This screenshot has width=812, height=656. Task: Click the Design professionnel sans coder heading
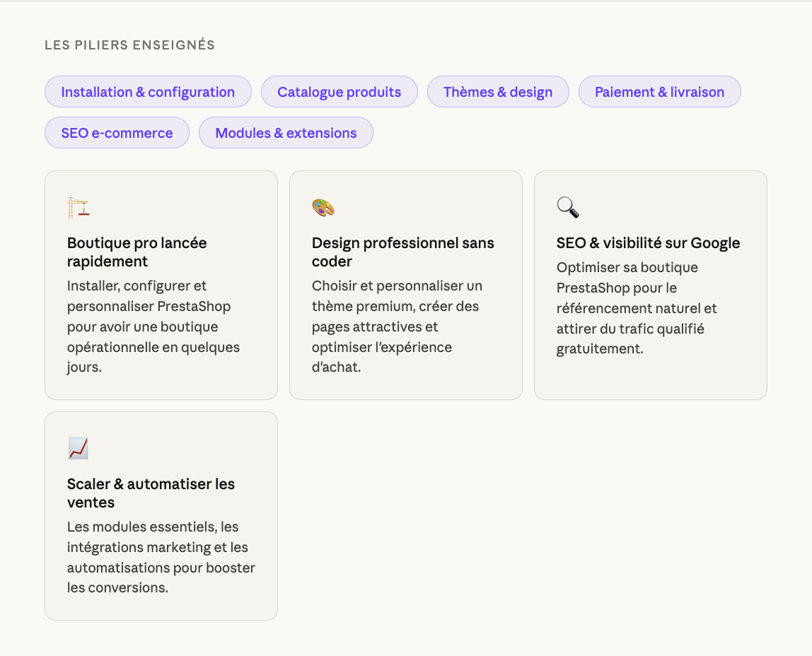click(403, 252)
